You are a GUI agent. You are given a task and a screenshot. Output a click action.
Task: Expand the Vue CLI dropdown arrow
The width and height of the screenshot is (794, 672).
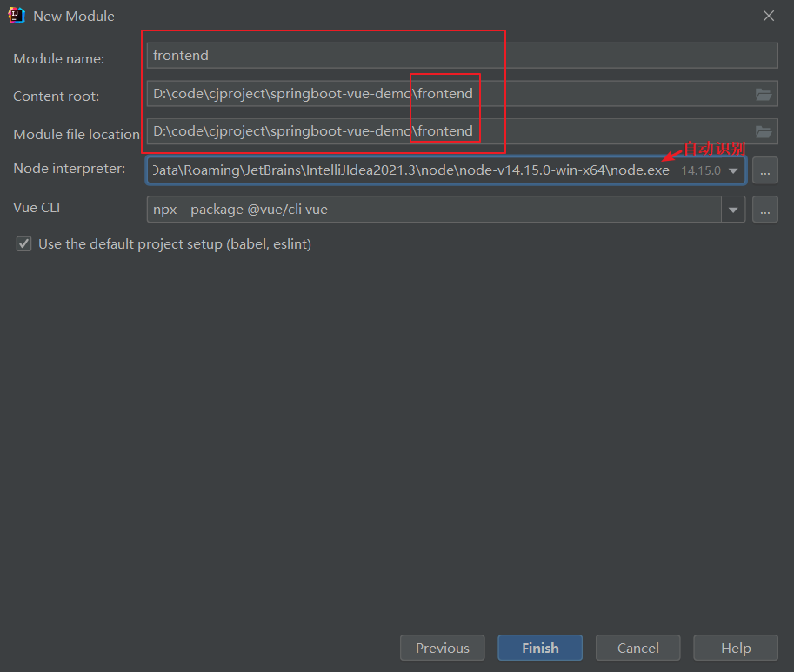point(733,210)
